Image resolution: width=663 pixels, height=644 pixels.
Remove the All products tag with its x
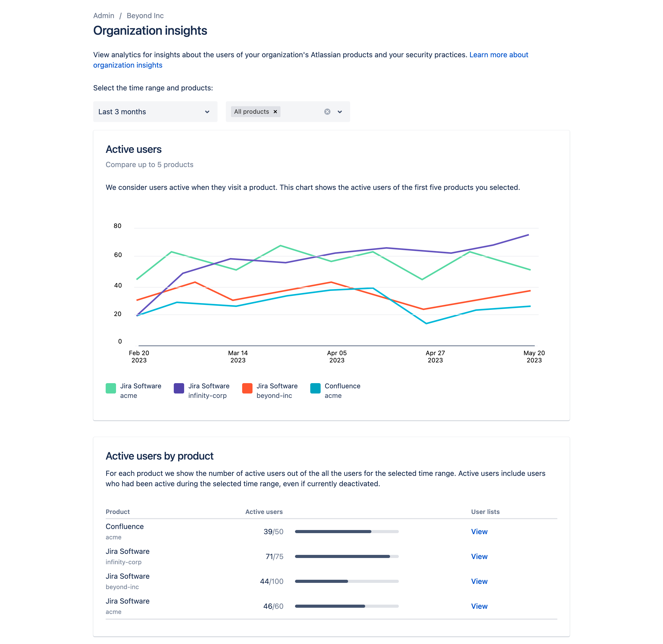click(275, 112)
